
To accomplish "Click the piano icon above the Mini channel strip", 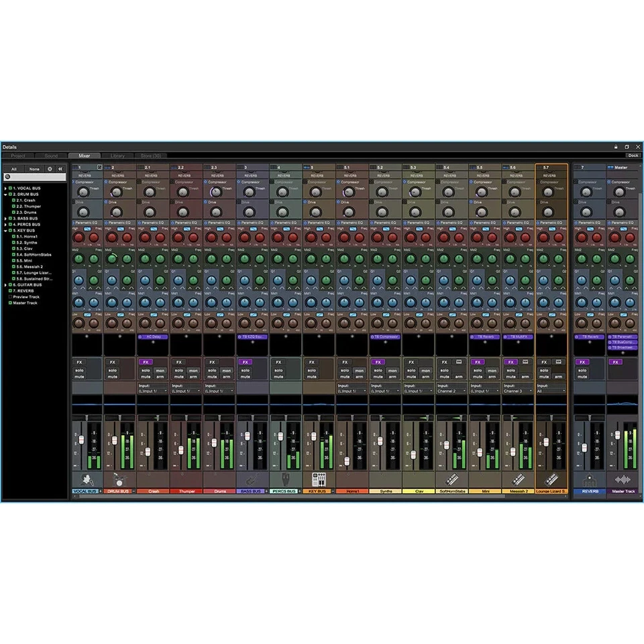I will click(485, 478).
